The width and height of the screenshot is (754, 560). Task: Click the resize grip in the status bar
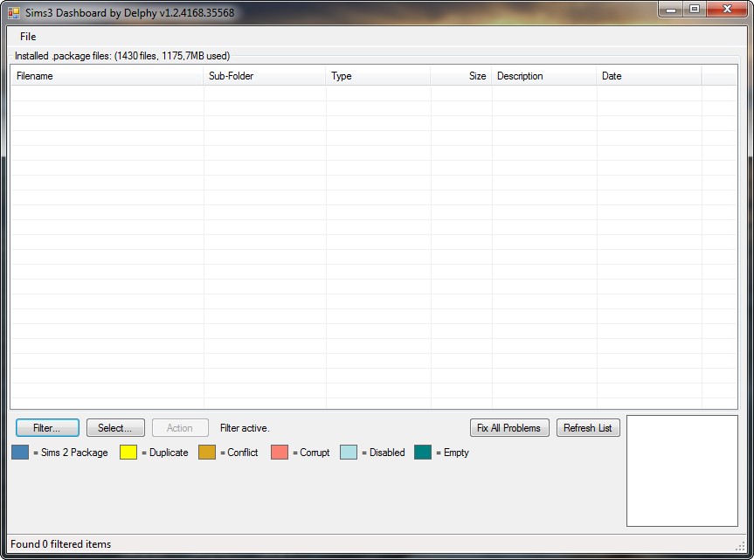click(741, 545)
